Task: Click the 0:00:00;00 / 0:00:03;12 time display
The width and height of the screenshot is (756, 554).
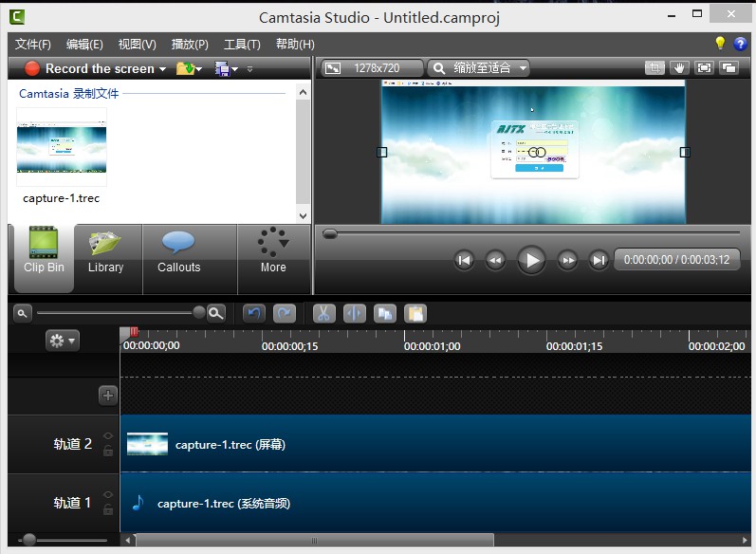Action: pyautogui.click(x=677, y=260)
